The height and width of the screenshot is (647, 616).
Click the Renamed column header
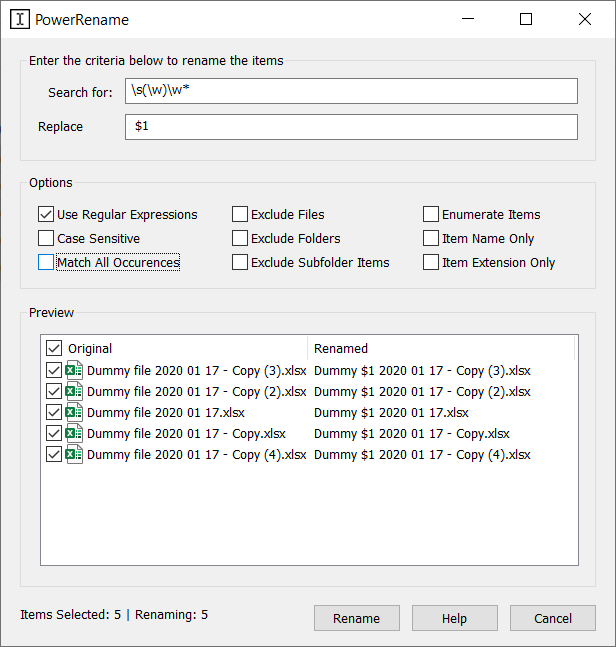(x=341, y=349)
